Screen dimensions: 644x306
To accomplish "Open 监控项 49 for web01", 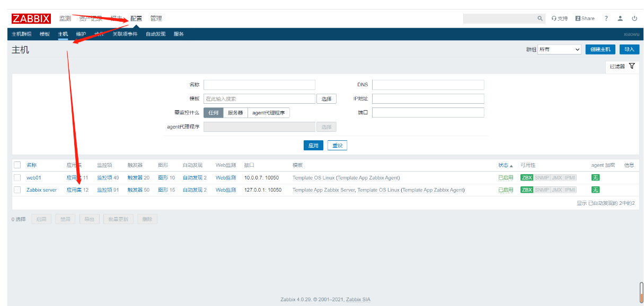I will 104,177.
